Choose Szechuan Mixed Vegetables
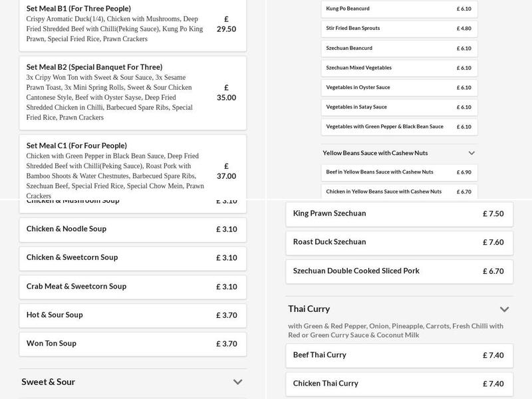 point(399,67)
